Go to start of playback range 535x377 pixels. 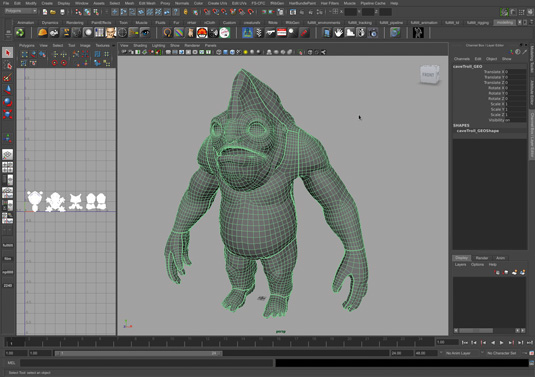(465, 343)
